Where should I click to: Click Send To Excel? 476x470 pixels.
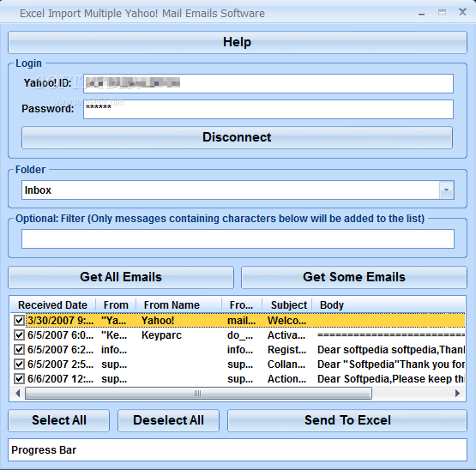click(x=347, y=420)
